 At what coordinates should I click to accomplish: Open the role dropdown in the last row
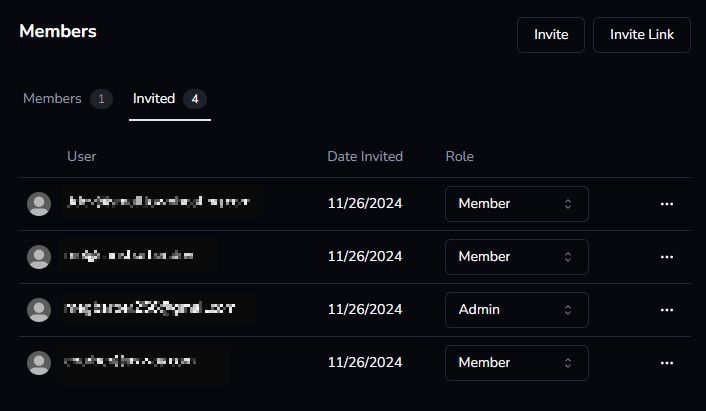[x=516, y=363]
